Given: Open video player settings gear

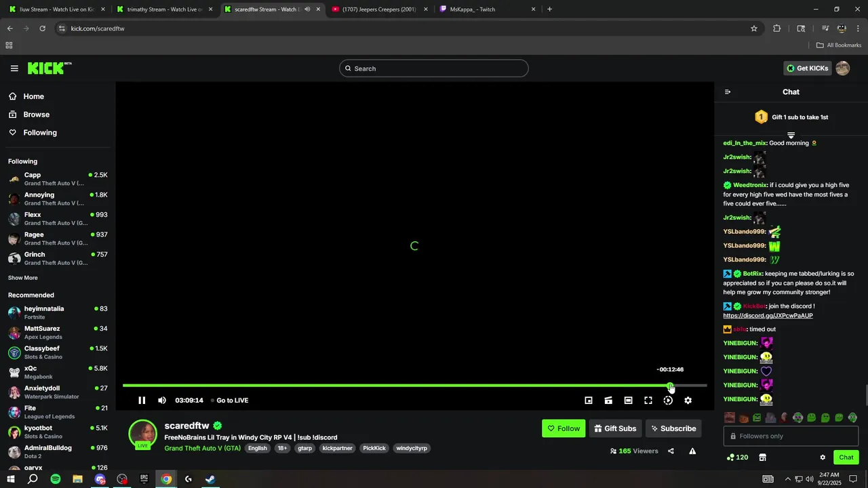Looking at the screenshot, I should 688,401.
